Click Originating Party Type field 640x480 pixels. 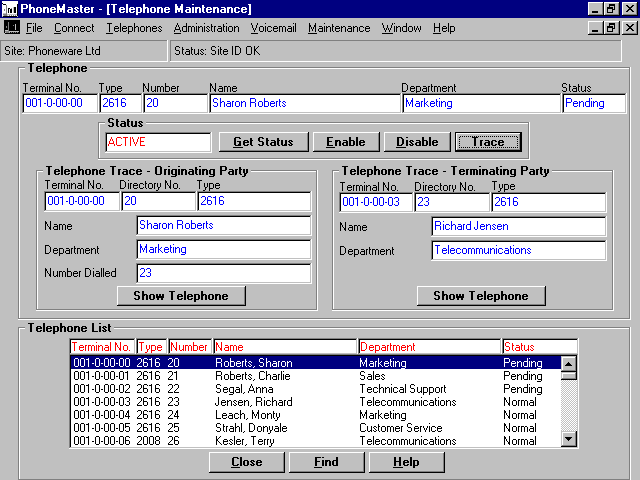tap(255, 201)
